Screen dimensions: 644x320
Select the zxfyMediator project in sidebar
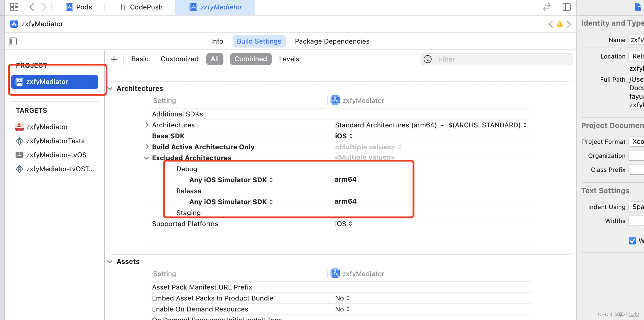(55, 82)
